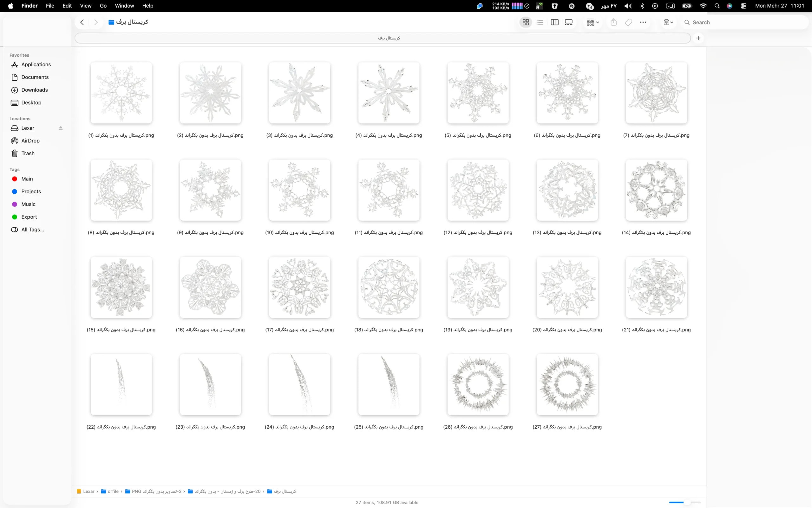Open the Window menu
Viewport: 812px width, 508px height.
124,6
